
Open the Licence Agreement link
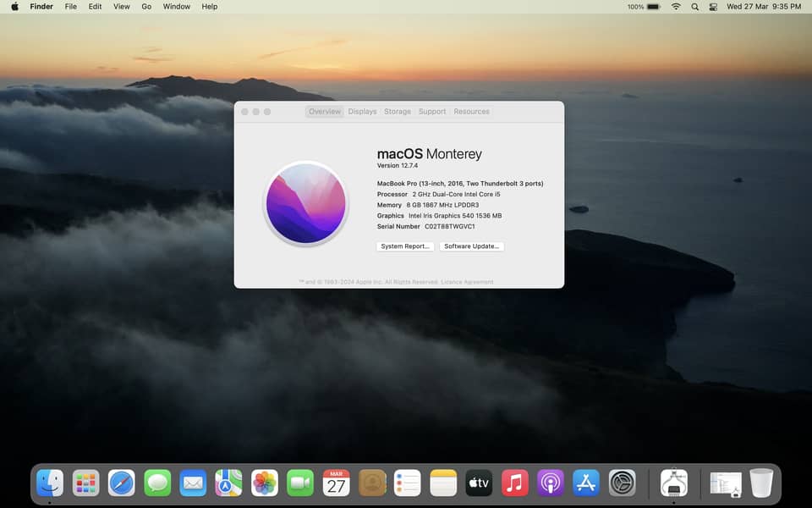click(467, 282)
